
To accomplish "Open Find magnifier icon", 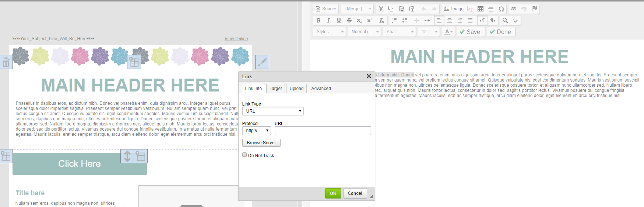I will pos(505,20).
